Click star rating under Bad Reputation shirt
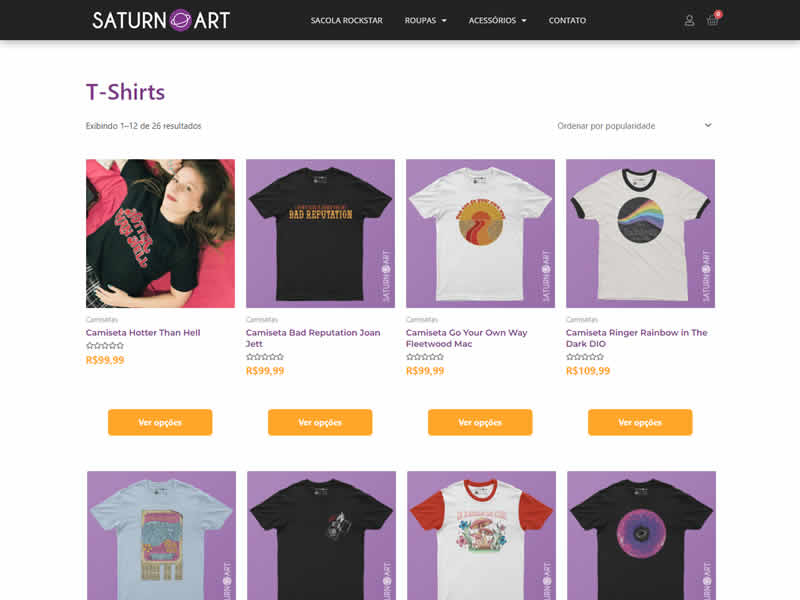800x600 pixels. click(x=265, y=357)
